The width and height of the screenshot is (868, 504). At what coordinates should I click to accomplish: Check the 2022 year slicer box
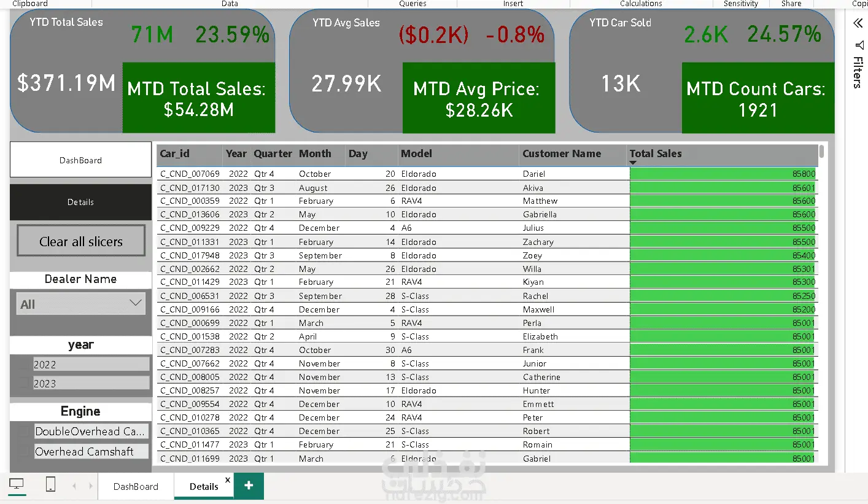(x=25, y=365)
